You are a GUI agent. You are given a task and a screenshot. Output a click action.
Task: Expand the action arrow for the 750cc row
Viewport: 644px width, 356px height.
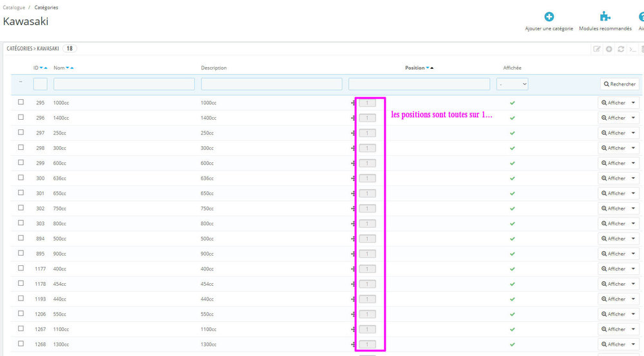633,209
